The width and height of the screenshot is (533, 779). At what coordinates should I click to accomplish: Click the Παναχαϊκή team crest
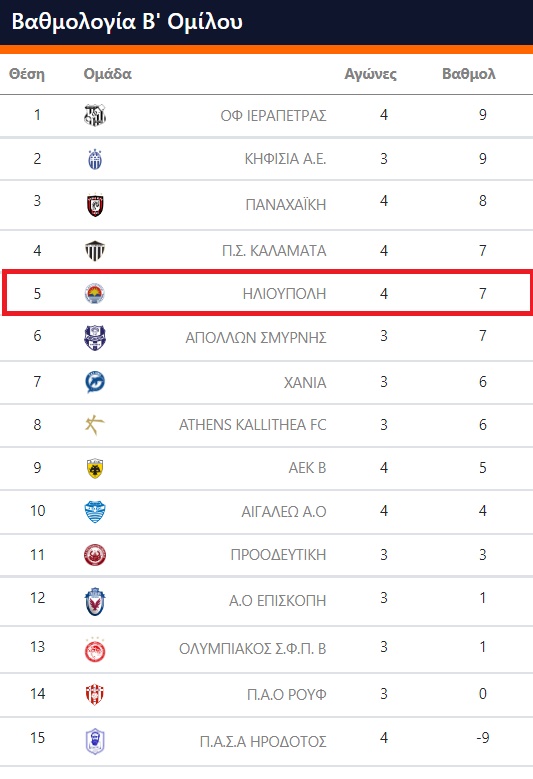(x=95, y=205)
